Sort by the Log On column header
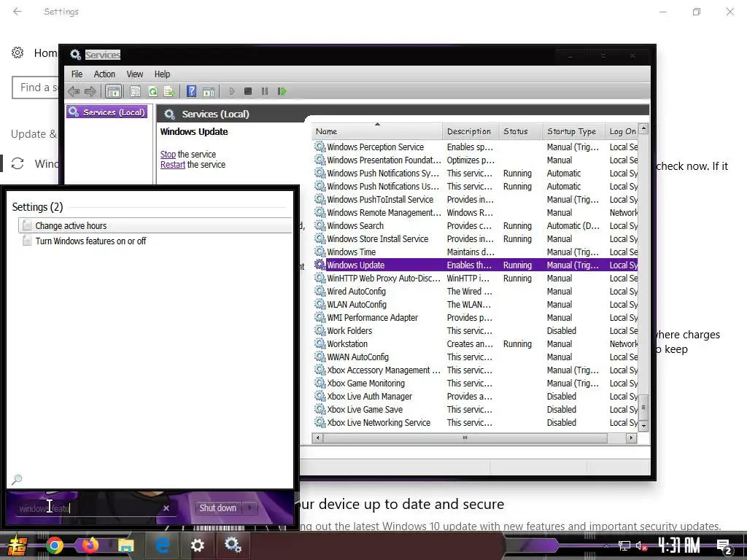 point(622,131)
